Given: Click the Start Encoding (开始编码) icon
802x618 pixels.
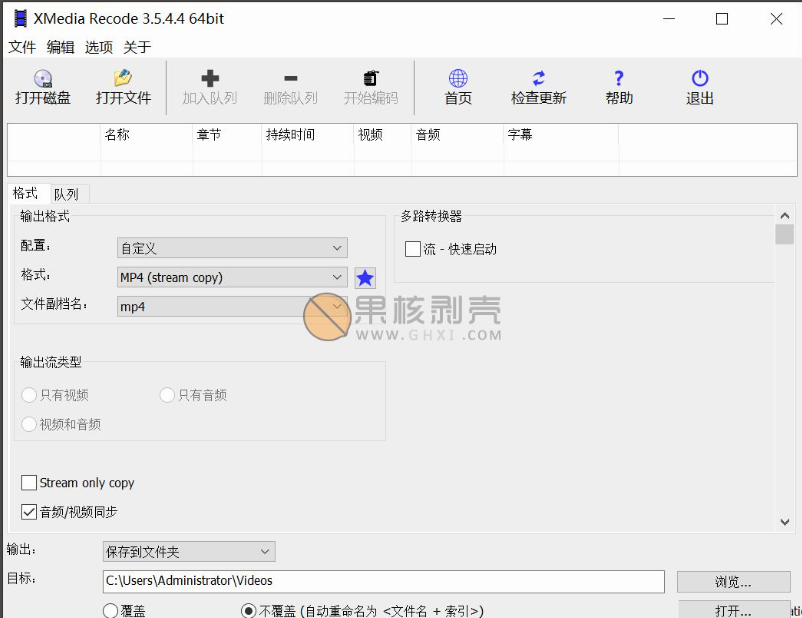Looking at the screenshot, I should [371, 78].
